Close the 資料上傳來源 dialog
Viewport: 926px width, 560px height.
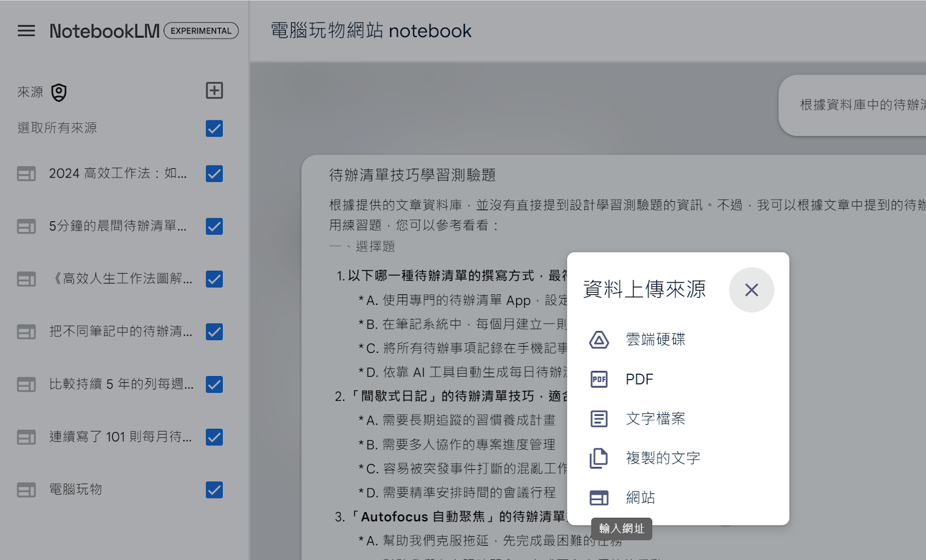(x=752, y=290)
